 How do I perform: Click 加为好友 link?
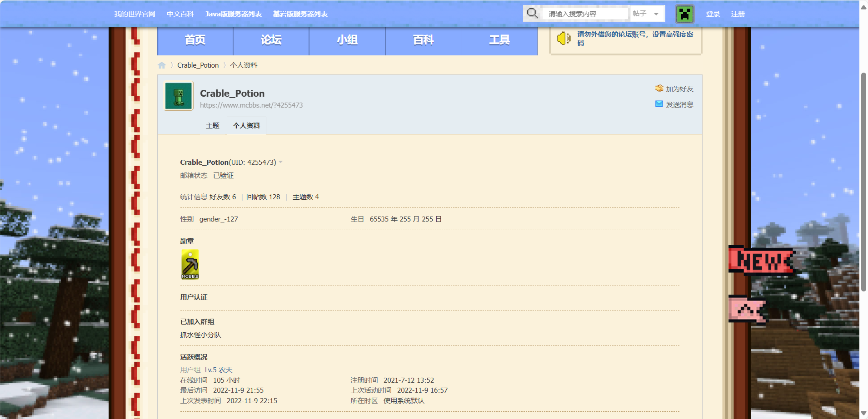[x=679, y=89]
